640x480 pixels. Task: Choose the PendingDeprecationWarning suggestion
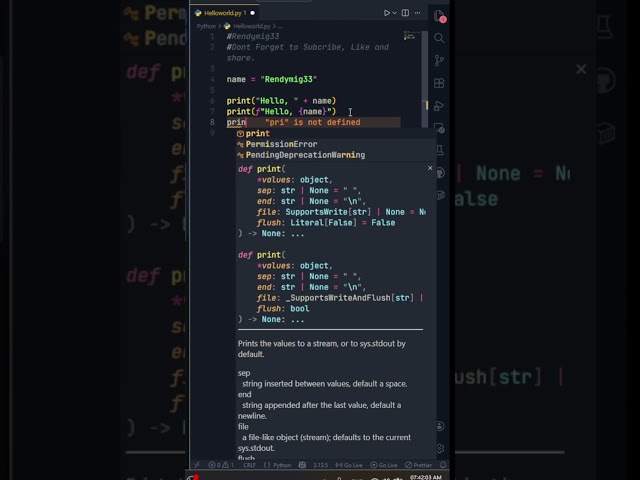tap(336, 155)
